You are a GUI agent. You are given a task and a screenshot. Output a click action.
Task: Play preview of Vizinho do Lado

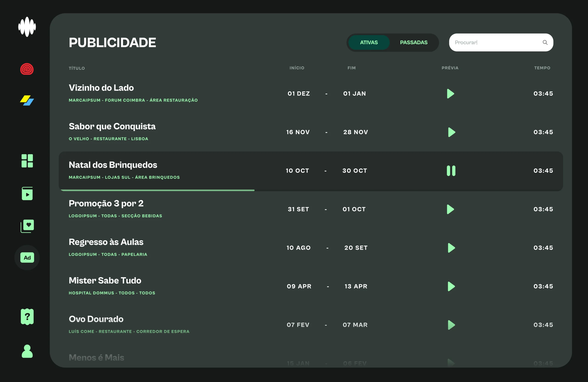tap(450, 94)
